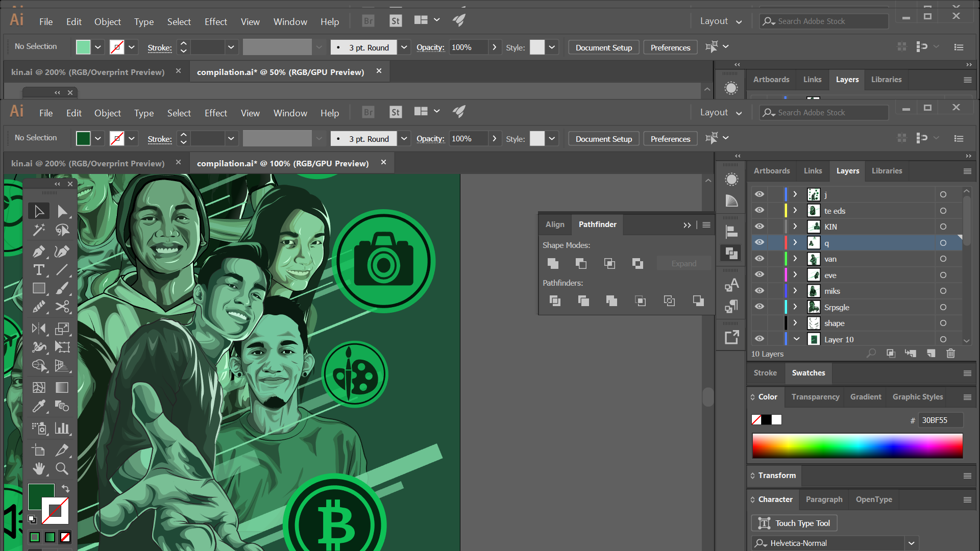Delete selection with Layers trash icon

(x=950, y=354)
